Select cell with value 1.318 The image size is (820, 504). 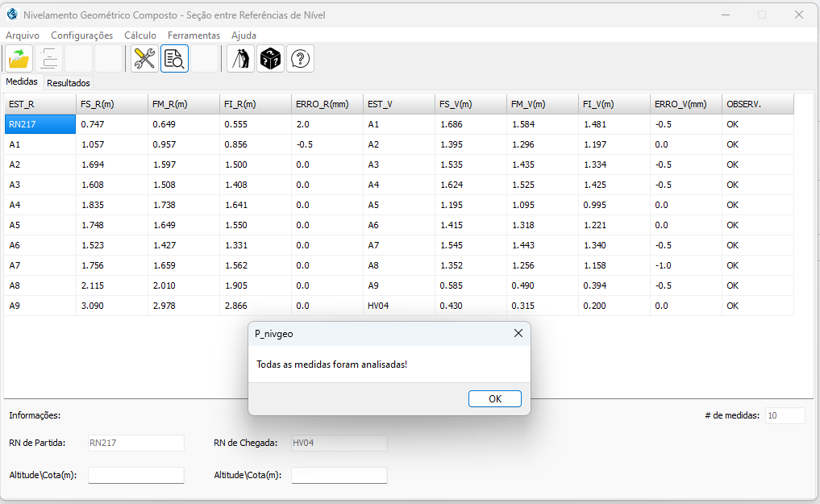(543, 225)
